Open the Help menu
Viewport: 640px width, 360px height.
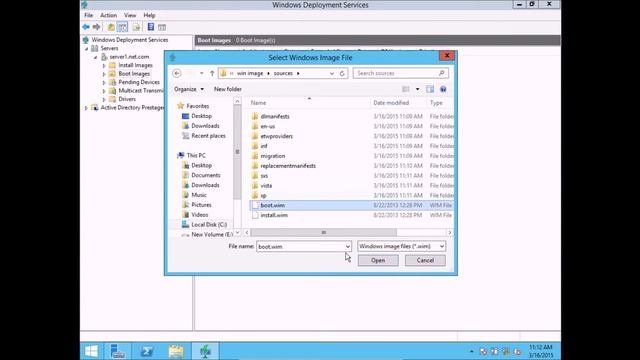(x=149, y=15)
